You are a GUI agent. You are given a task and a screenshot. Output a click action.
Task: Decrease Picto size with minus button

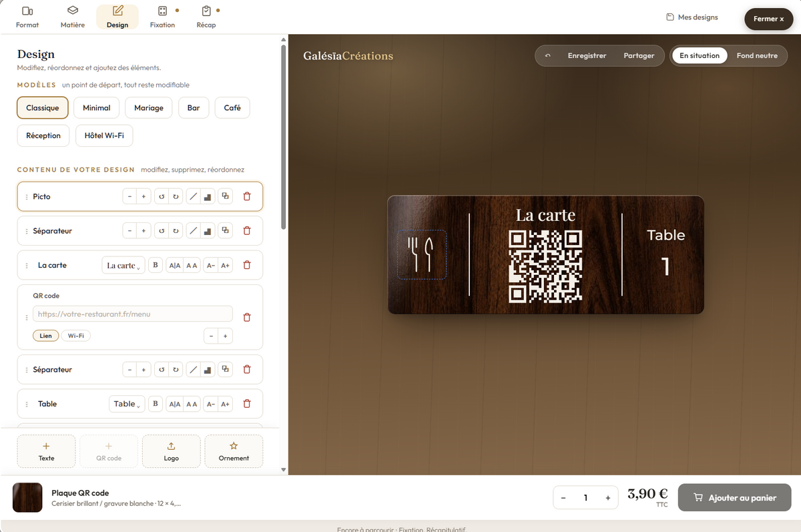point(129,196)
